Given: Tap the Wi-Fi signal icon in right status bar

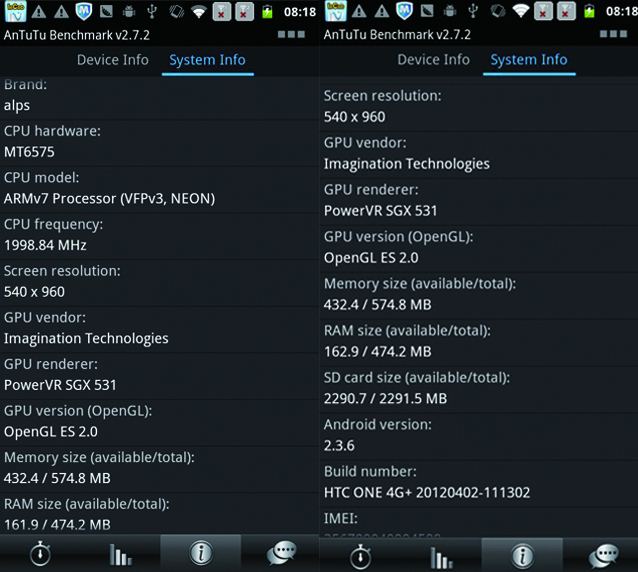Looking at the screenshot, I should pyautogui.click(x=520, y=11).
